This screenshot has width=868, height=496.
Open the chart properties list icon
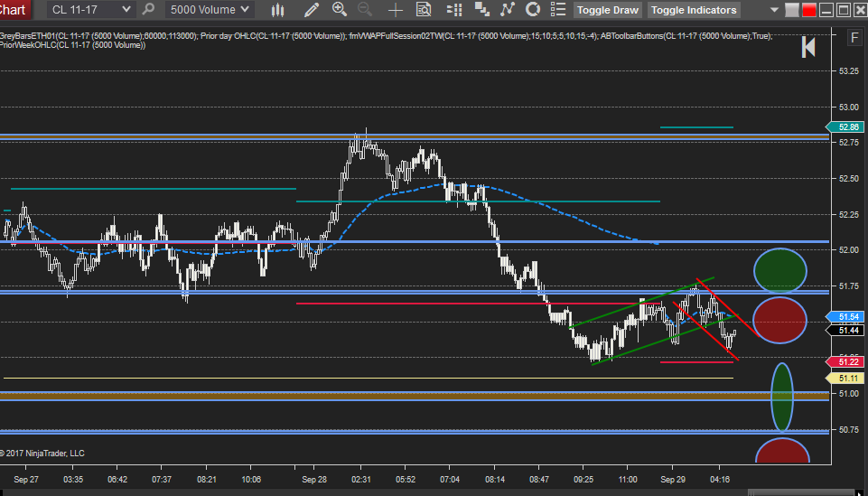point(558,9)
